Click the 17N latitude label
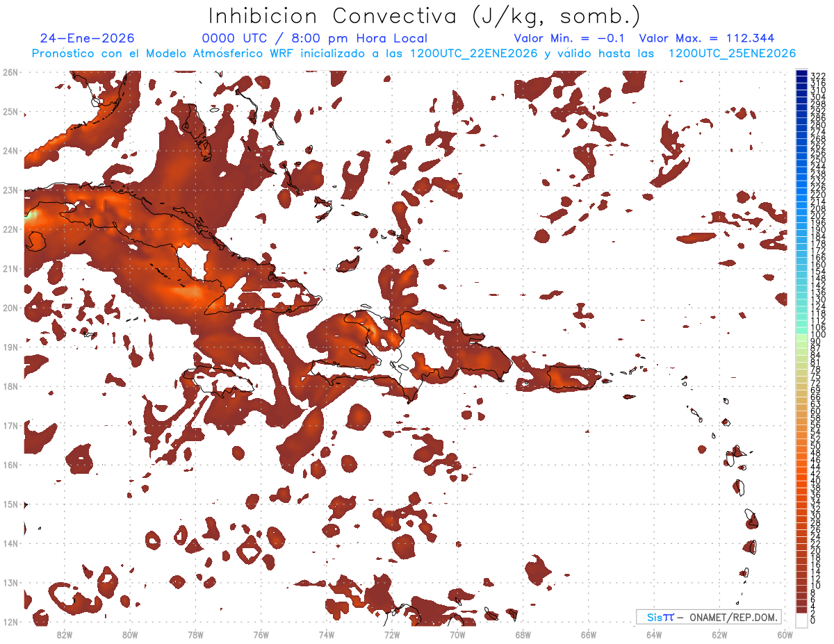This screenshot has height=644, width=834. click(x=11, y=426)
